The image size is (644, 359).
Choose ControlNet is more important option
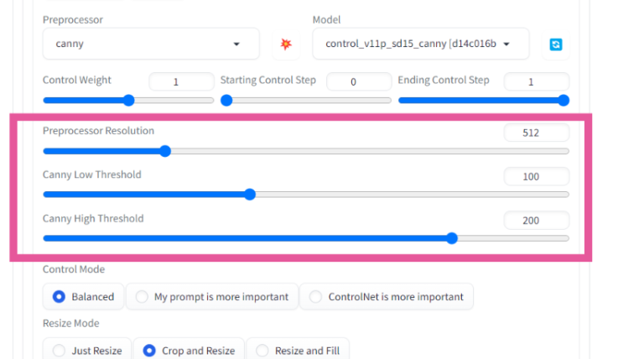click(x=386, y=296)
